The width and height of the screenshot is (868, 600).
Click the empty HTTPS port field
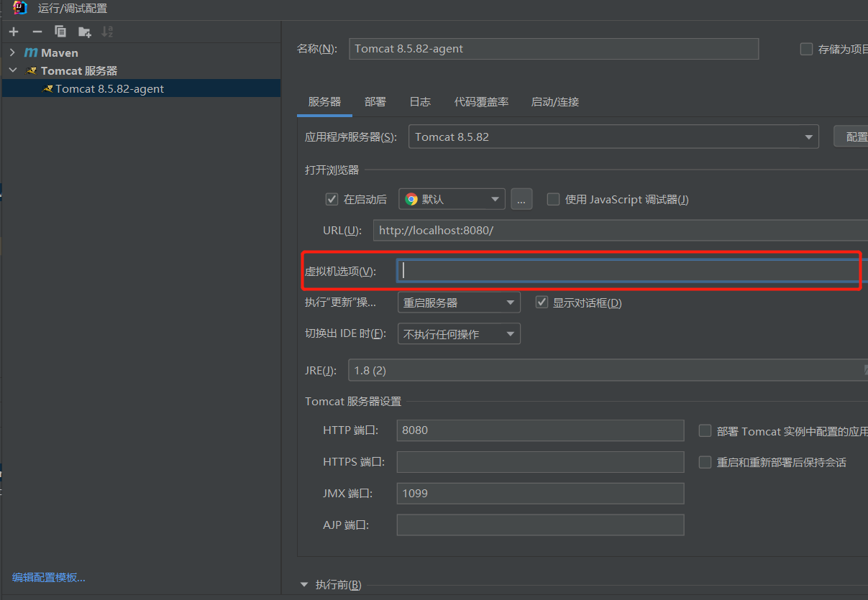(540, 462)
